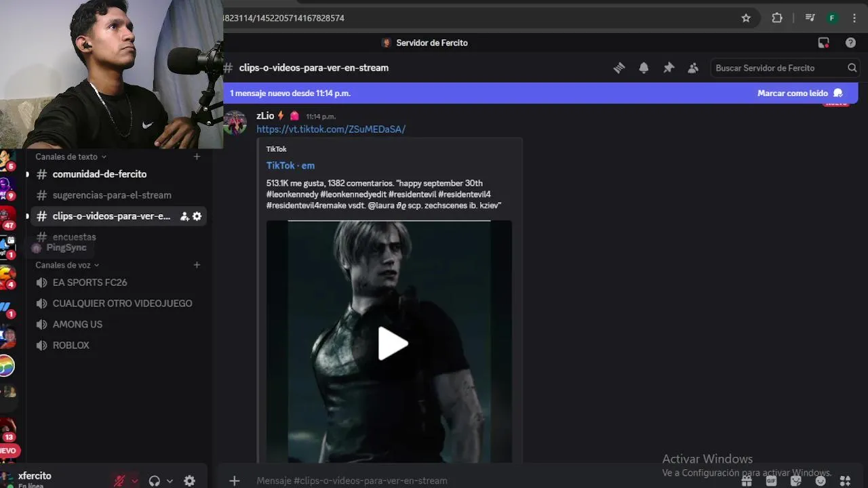Image resolution: width=868 pixels, height=488 pixels.
Task: Open server with 13 notifications badge
Action: click(7, 428)
